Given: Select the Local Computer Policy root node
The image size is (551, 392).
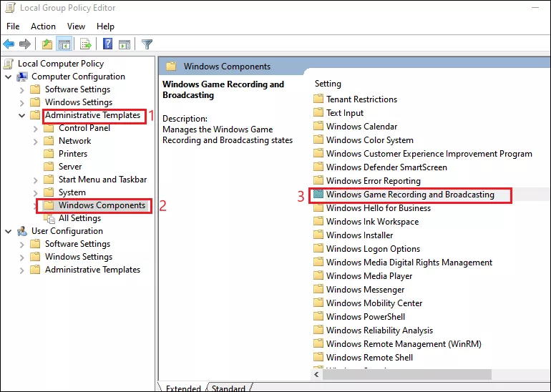Looking at the screenshot, I should point(61,64).
